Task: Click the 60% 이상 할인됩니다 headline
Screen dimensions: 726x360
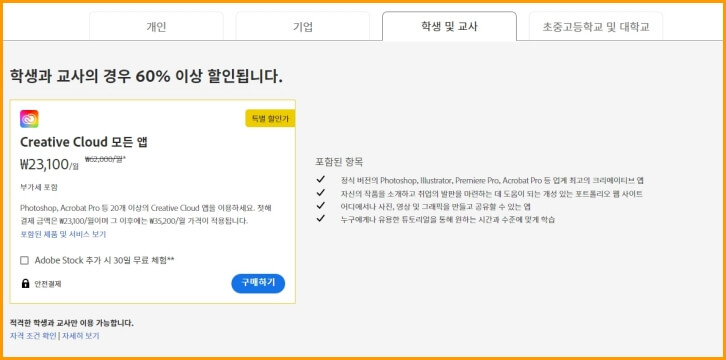Action: 146,76
